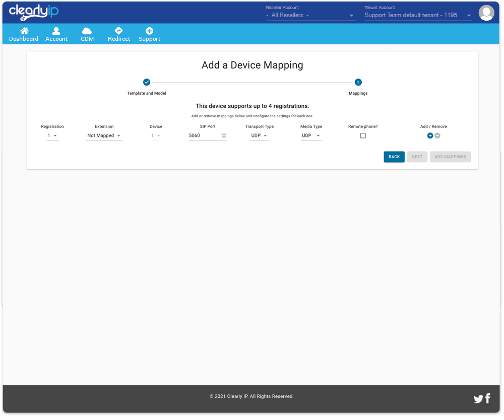The image size is (504, 420).
Task: Click the CDM cloud icon
Action: click(x=87, y=31)
